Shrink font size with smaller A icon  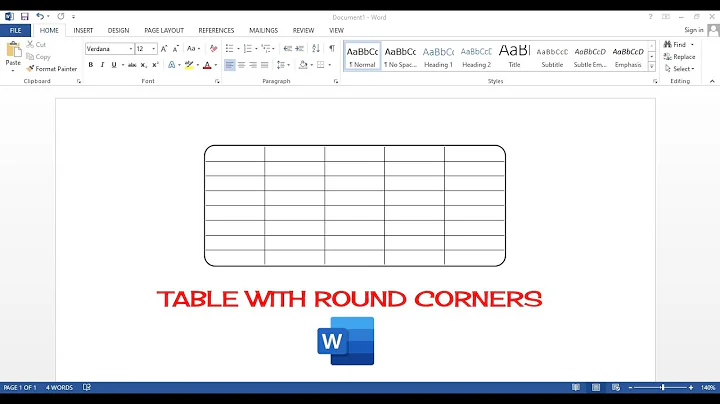click(x=175, y=48)
